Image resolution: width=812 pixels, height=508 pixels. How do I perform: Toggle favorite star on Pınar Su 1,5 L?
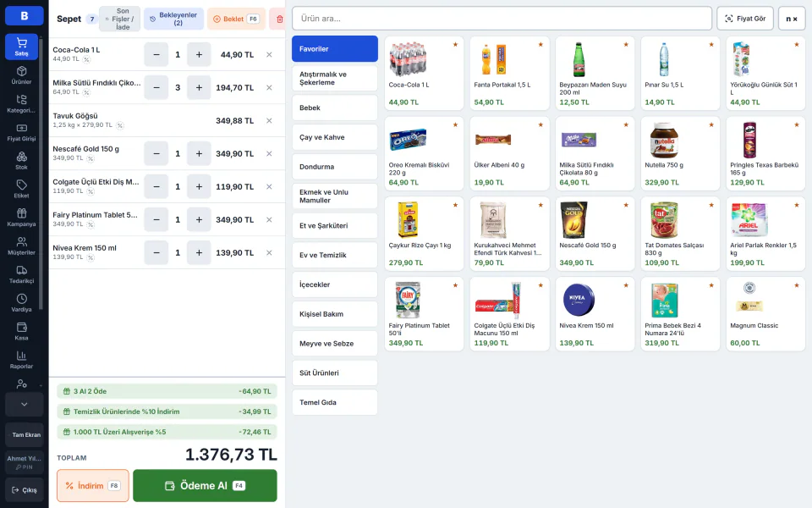click(x=711, y=45)
